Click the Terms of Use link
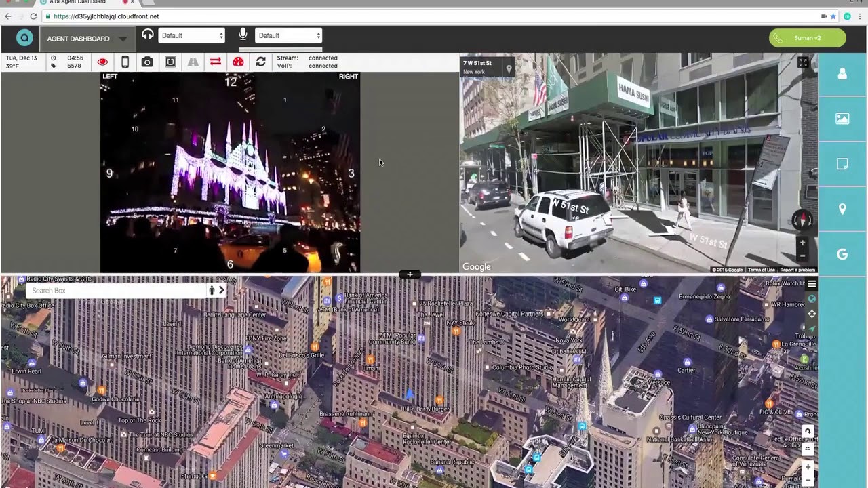Screen dimensions: 868x488 761,270
